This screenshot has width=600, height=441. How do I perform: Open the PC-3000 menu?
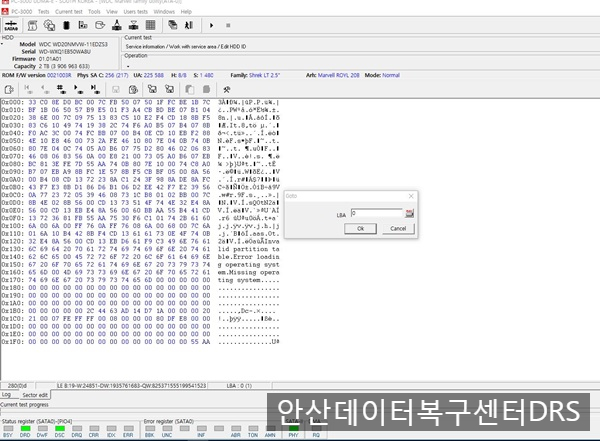tap(21, 11)
